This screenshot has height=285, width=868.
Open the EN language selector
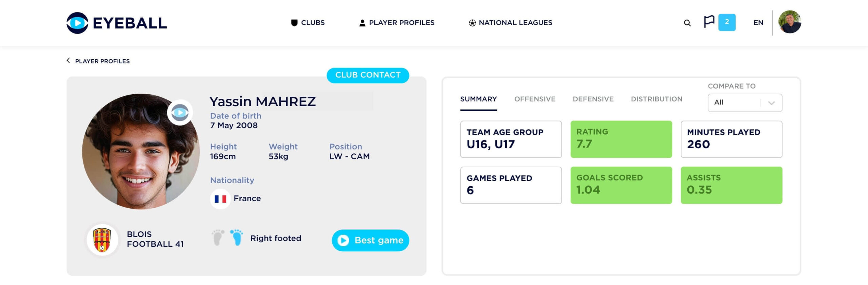click(x=758, y=23)
